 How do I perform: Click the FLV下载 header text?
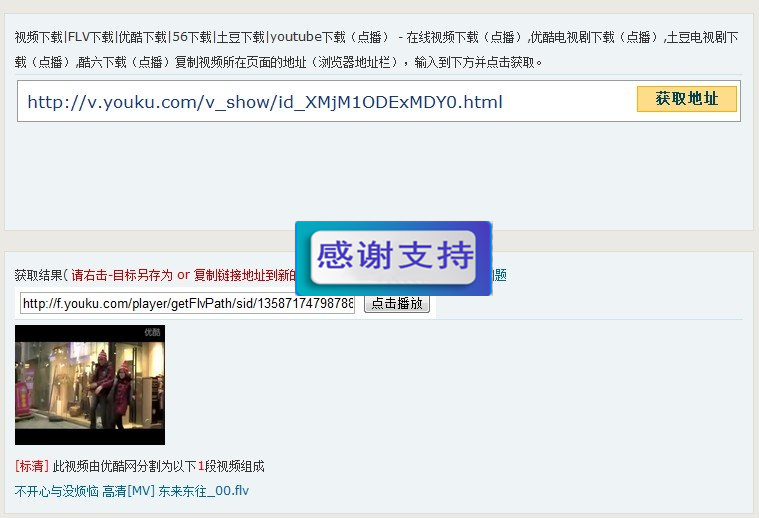(91, 37)
